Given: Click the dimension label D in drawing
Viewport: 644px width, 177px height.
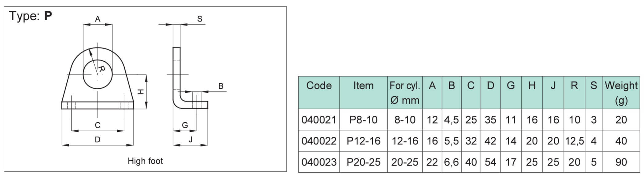Looking at the screenshot, I should click(x=97, y=140).
